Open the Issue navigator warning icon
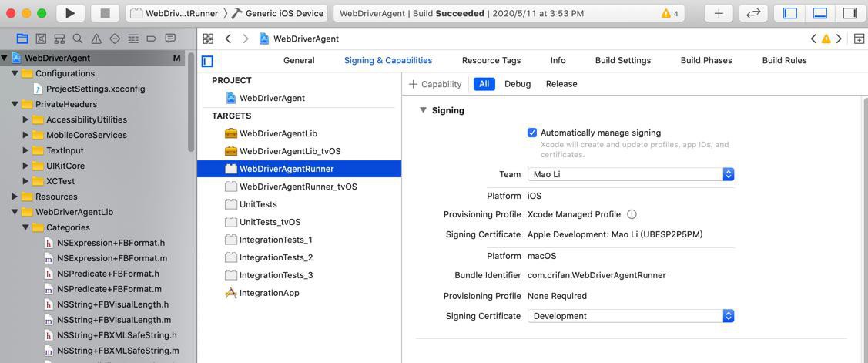Viewport: 868px width, 363px height. [96, 39]
